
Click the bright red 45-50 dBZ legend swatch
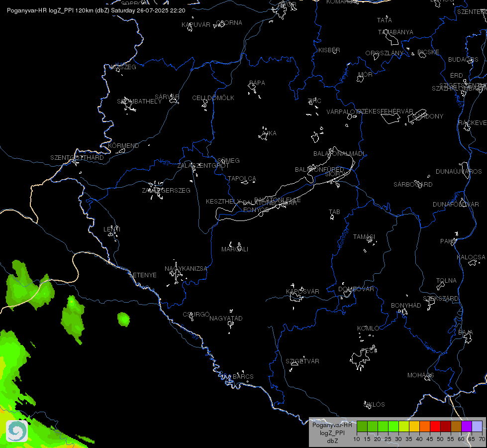(435, 426)
